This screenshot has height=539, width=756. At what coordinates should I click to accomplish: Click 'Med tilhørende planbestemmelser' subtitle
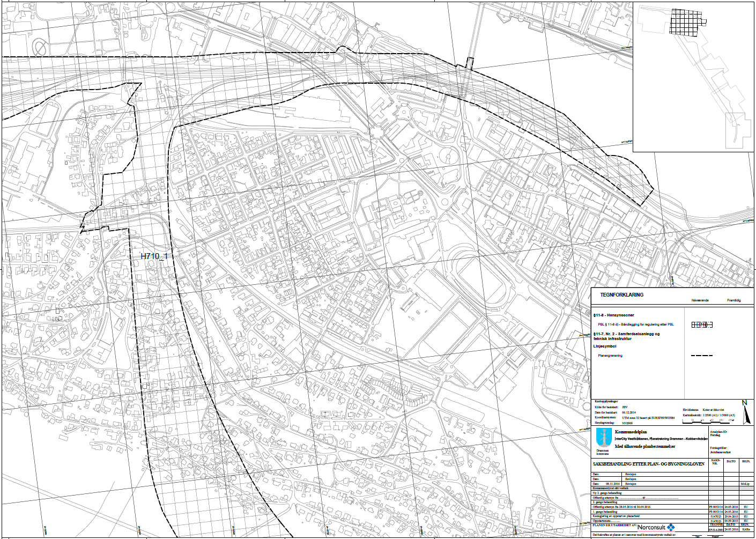645,446
